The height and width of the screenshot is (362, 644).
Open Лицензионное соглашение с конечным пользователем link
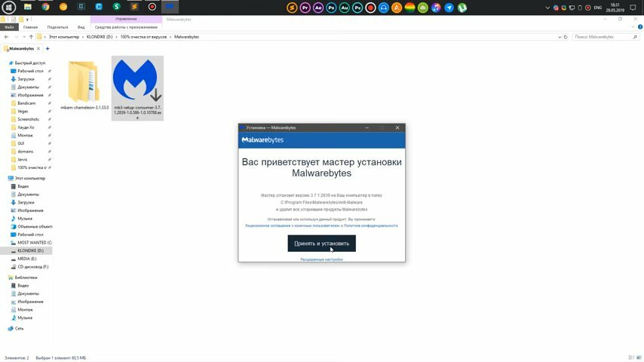pos(292,225)
